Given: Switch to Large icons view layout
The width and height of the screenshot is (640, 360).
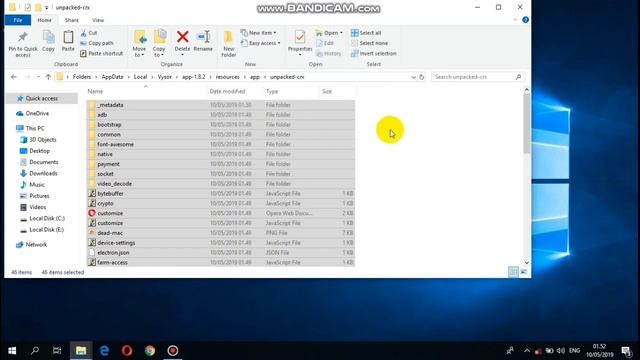Looking at the screenshot, I should tap(524, 272).
